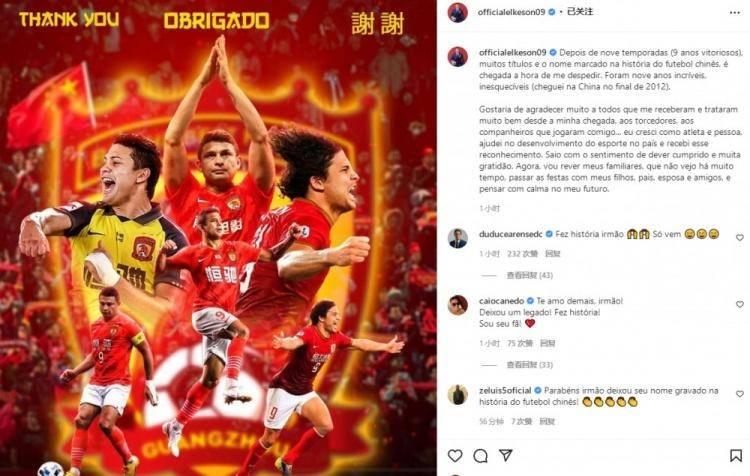The width and height of the screenshot is (750, 476).
Task: Expand 43 replies under duducearensedc comment
Action: (x=529, y=276)
